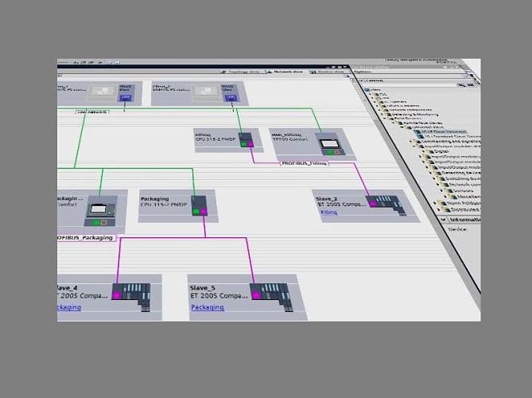Select the Slave_5 ET 200S module icon
Viewport: 532px width, 398px height.
point(271,297)
